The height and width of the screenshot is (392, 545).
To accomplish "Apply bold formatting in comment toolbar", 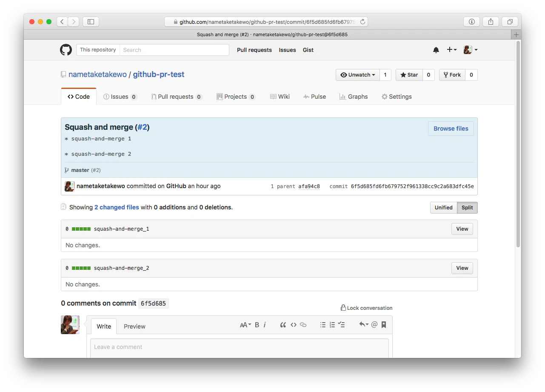I will (x=257, y=325).
